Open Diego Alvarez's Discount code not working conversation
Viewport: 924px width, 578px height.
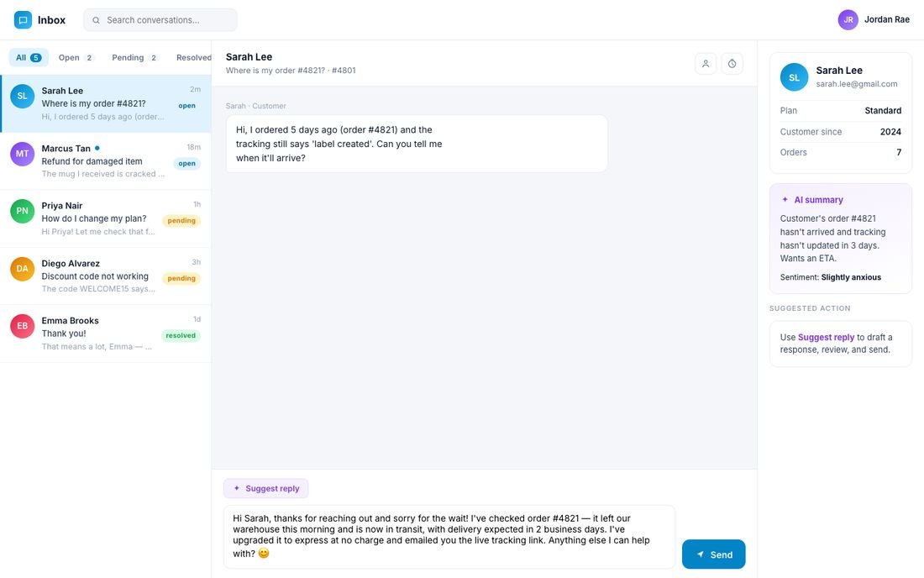(x=106, y=276)
